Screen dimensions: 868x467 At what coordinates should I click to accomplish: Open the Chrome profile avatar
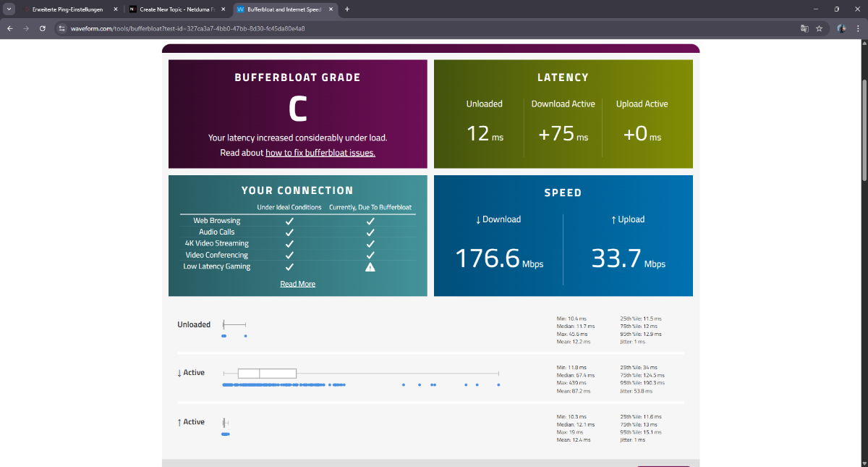pos(841,28)
